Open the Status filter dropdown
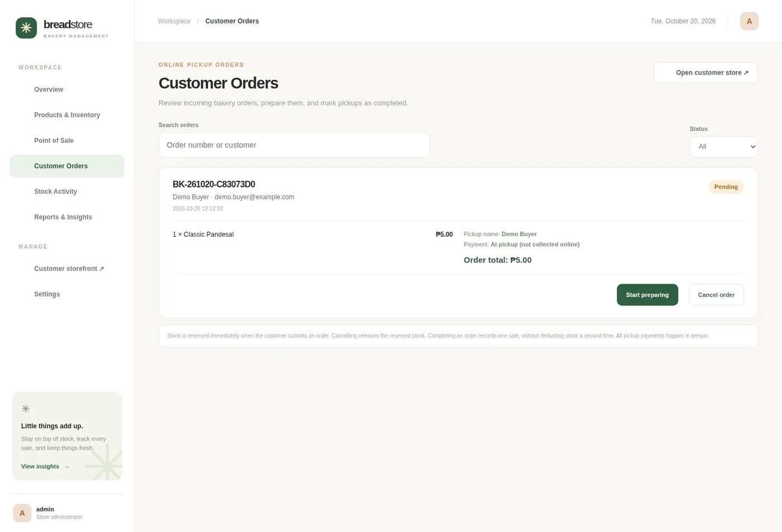Viewport: 782px width, 532px height. click(723, 147)
